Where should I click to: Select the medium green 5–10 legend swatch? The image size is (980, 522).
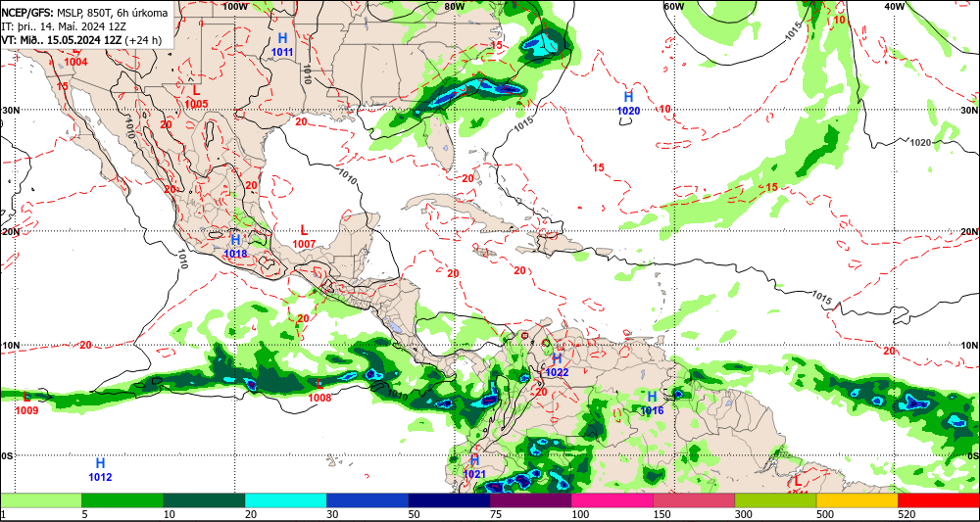coord(122,500)
